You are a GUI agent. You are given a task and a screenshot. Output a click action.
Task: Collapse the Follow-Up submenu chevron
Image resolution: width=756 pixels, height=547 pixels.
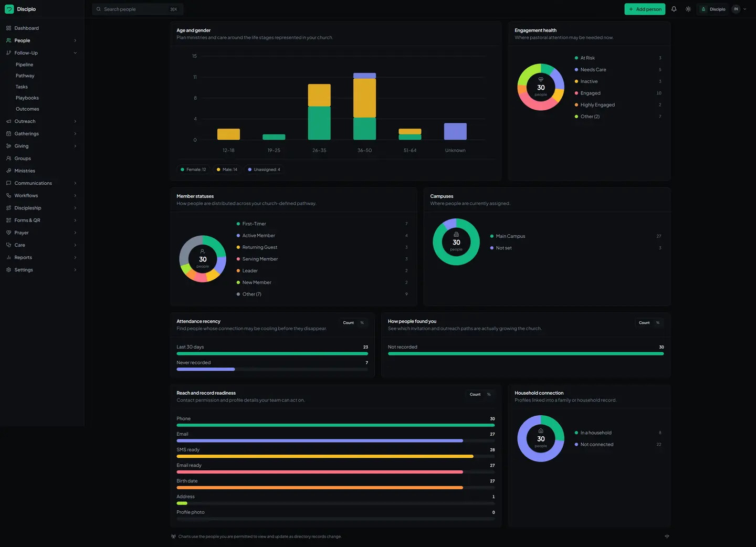75,53
